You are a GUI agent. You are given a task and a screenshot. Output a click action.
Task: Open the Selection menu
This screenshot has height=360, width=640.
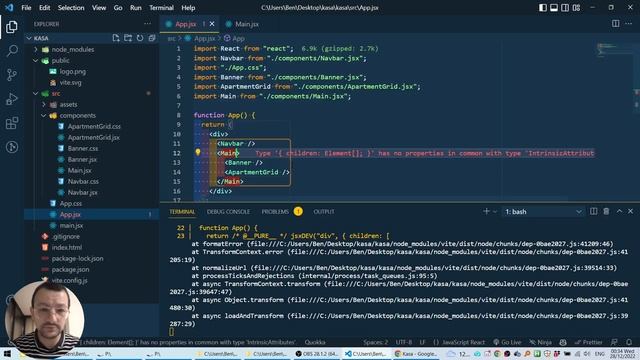coord(71,7)
